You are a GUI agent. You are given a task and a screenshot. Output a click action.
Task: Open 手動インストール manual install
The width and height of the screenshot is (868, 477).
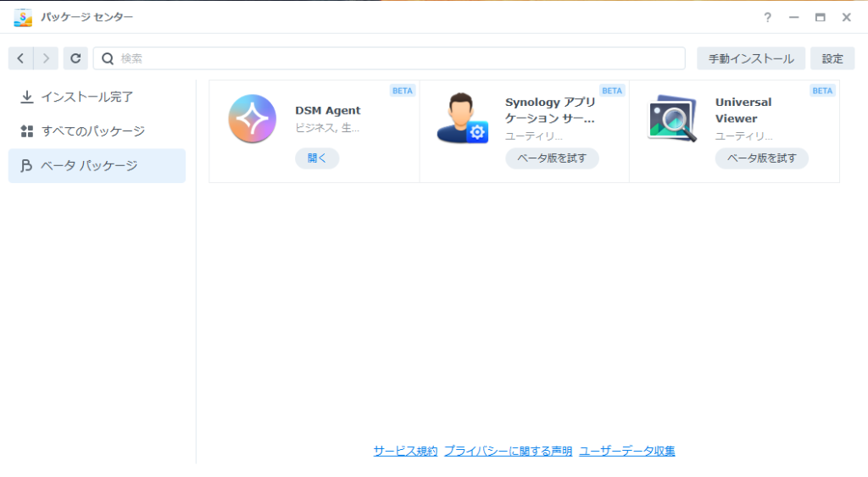click(x=751, y=58)
